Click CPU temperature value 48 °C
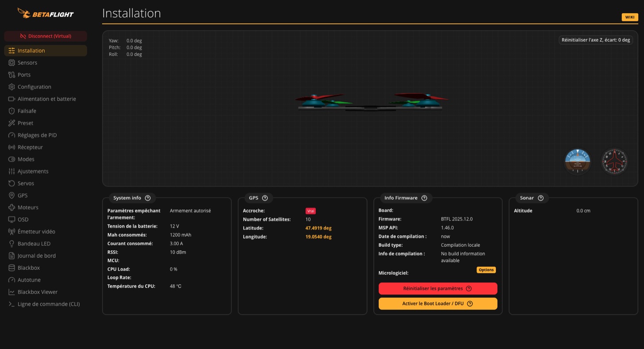 point(176,287)
